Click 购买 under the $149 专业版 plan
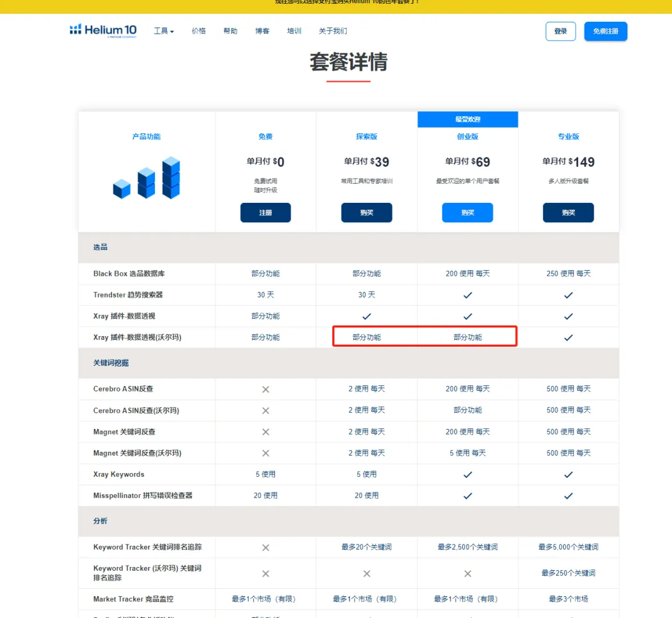Screen dimensions: 672x618 tap(568, 213)
